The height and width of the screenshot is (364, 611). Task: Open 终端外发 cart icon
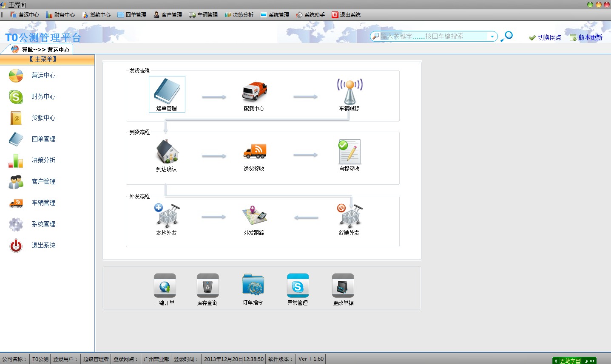350,216
